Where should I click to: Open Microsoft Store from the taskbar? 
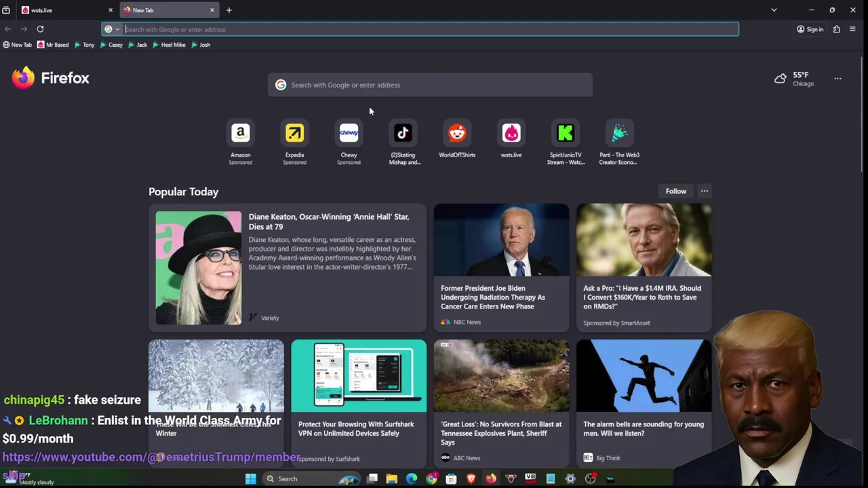click(x=451, y=479)
